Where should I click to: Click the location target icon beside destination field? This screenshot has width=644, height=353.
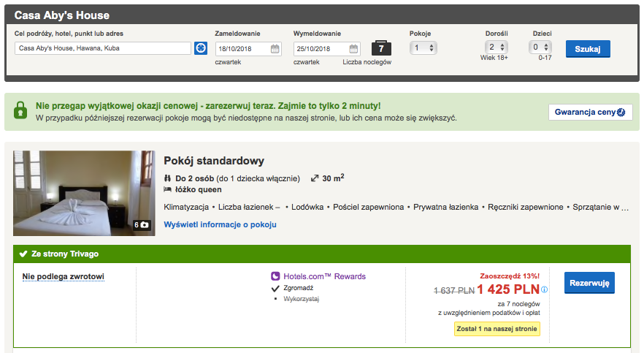(200, 48)
